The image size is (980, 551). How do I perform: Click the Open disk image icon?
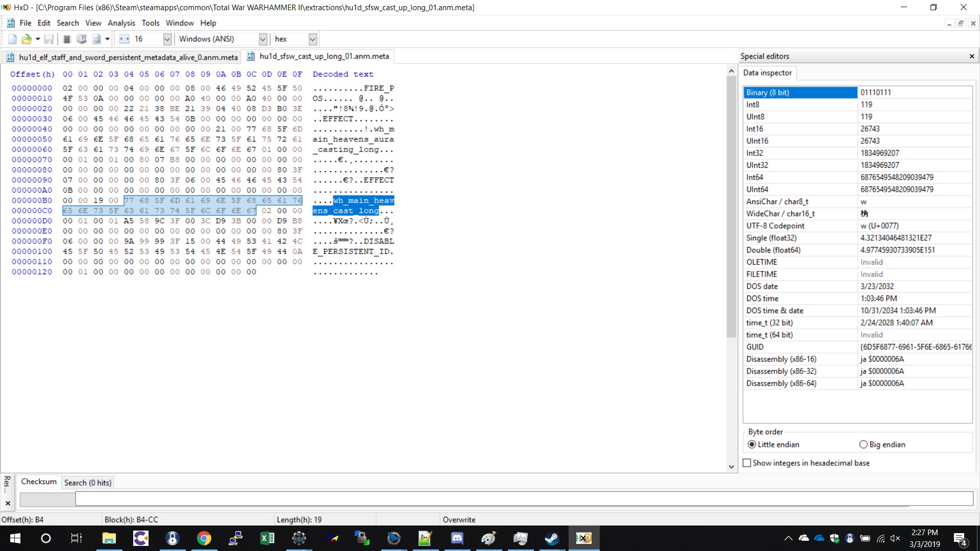[96, 39]
